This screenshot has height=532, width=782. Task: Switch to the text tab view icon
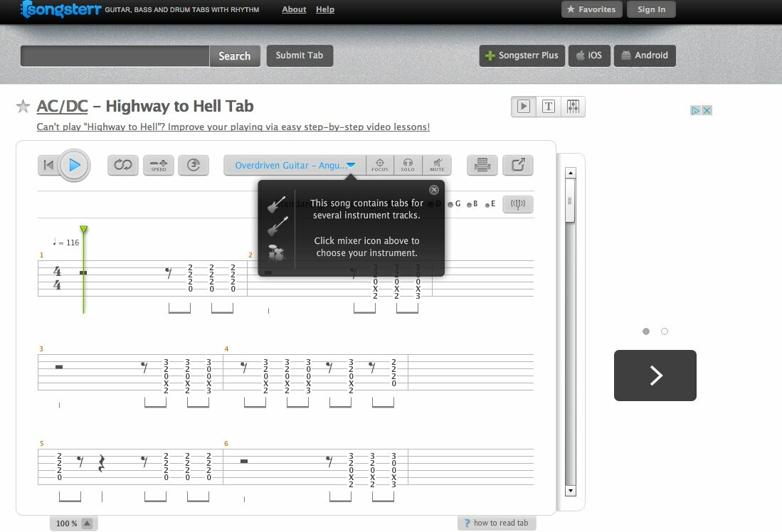pos(548,107)
